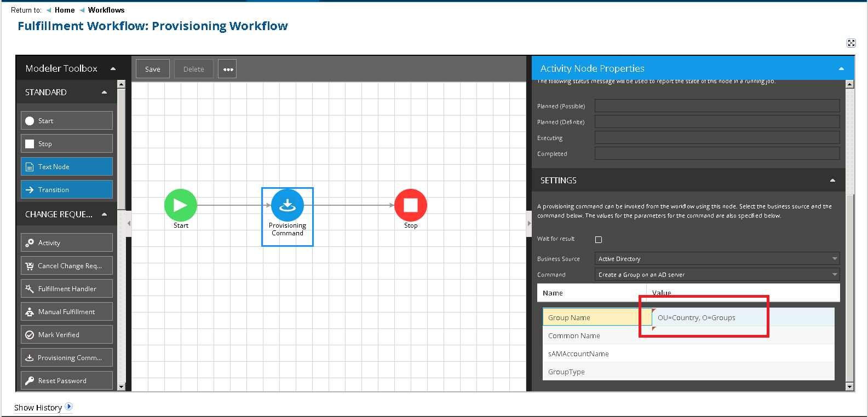Viewport: 868px width, 417px height.
Task: Collapse the STANDARD toolbox section
Action: point(104,92)
